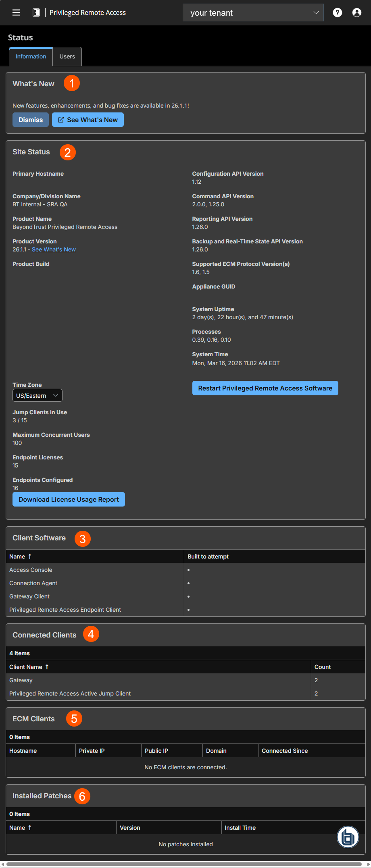Open the US/Eastern time zone dropdown
371x868 pixels.
(38, 396)
